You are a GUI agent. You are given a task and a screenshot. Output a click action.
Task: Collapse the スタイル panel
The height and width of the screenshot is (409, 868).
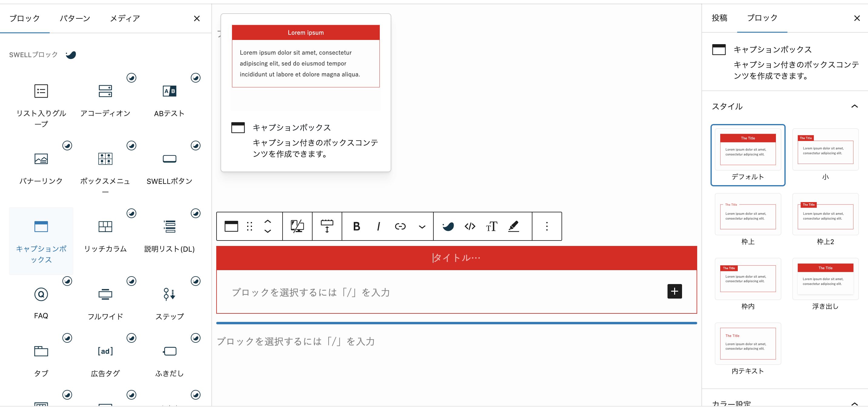(854, 107)
